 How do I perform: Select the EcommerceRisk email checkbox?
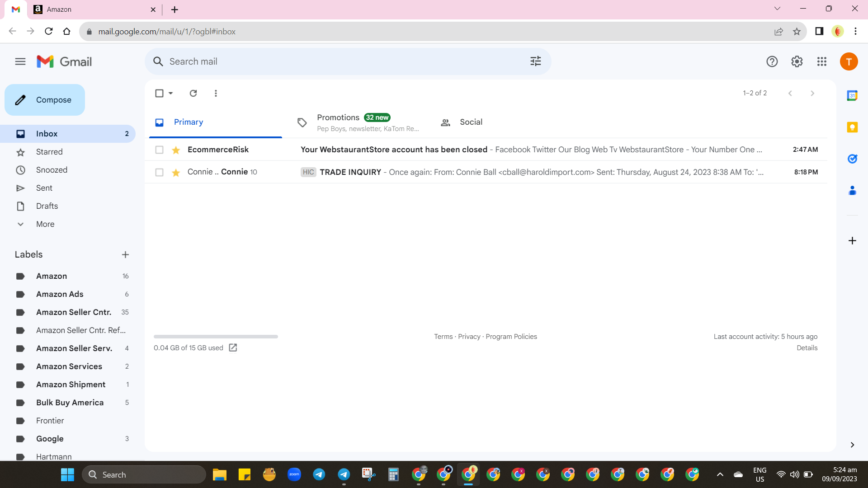pos(159,150)
